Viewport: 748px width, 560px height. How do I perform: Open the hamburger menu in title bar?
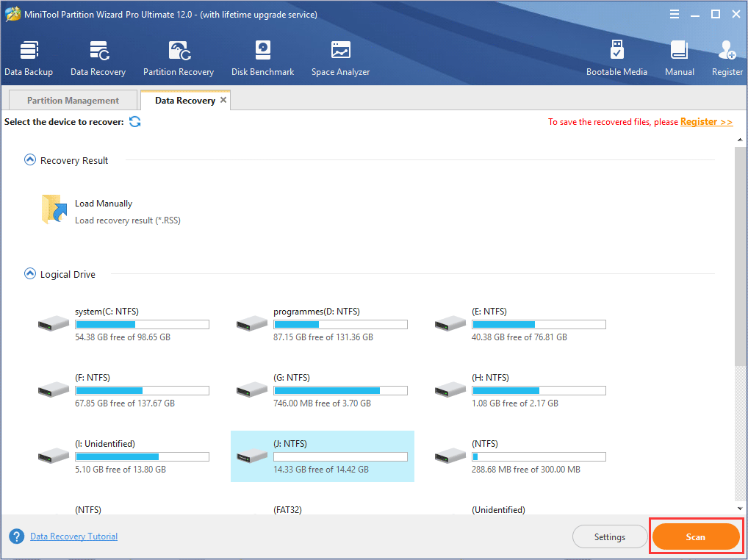(675, 14)
